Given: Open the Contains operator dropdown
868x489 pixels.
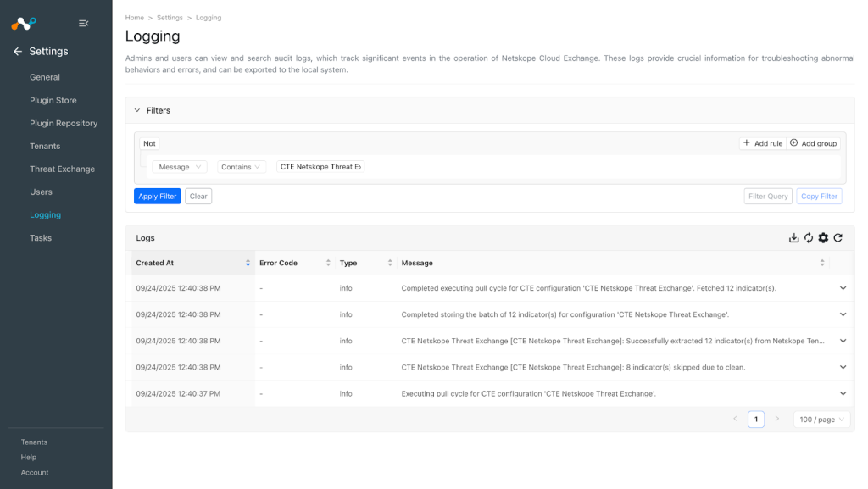Looking at the screenshot, I should coord(241,167).
